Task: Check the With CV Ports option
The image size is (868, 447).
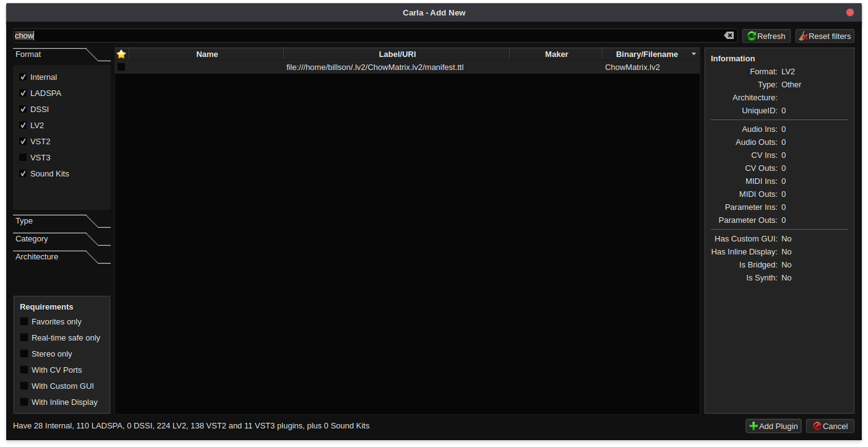Action: [x=24, y=370]
